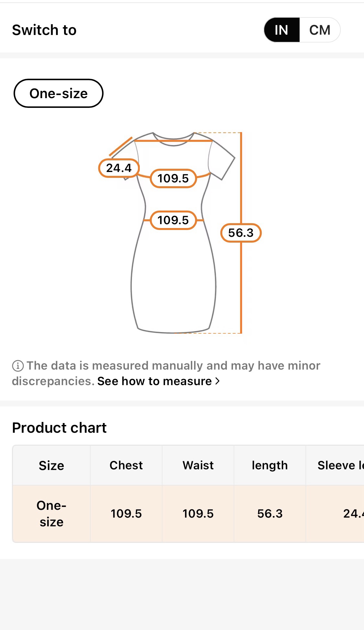Image resolution: width=364 pixels, height=630 pixels.
Task: Select the One-size row label in table
Action: click(x=51, y=514)
